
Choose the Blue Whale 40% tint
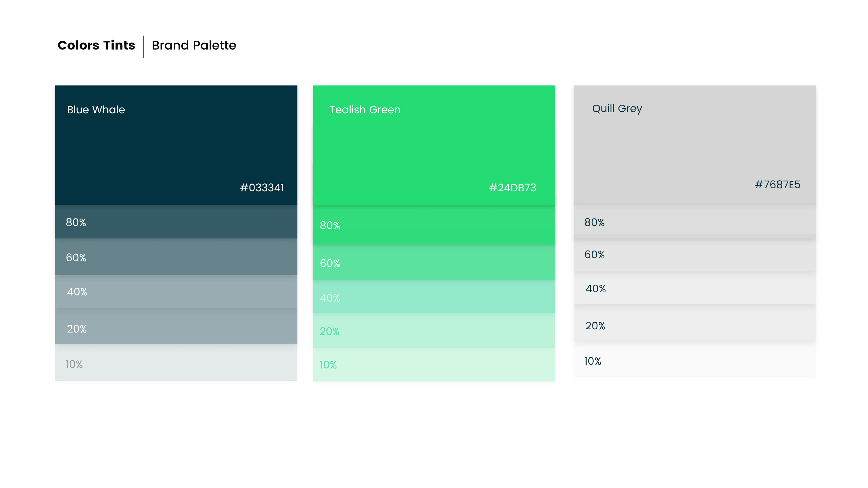click(176, 291)
